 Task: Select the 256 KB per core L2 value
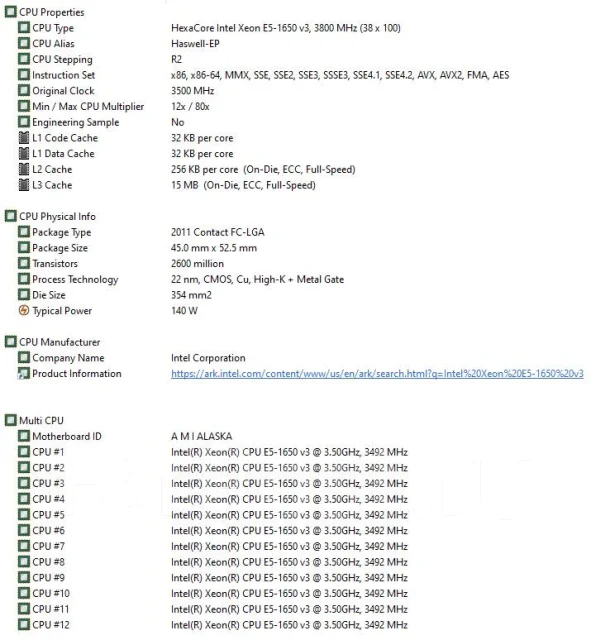coord(263,169)
